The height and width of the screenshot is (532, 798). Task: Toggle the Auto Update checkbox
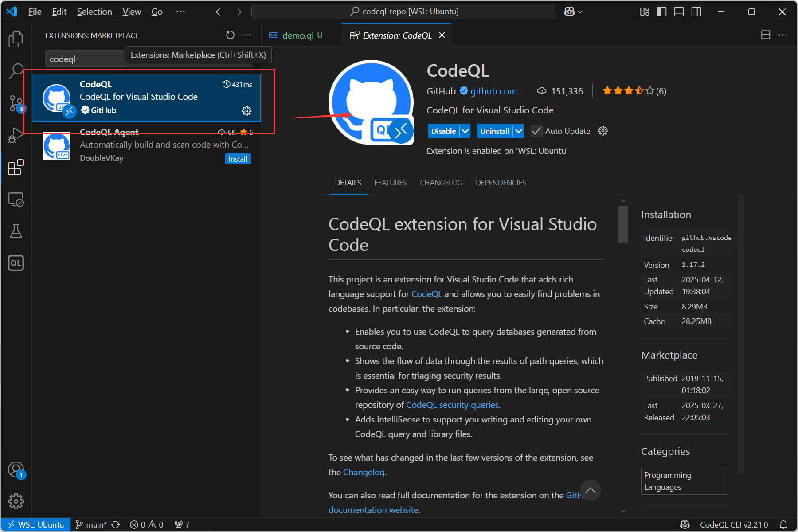click(536, 131)
